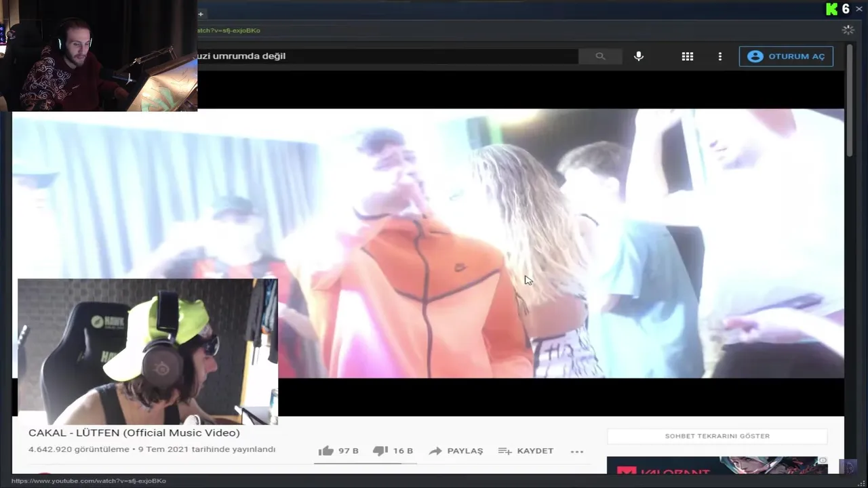Screen dimensions: 868x488
Task: Click the browser address bar URL
Action: coord(229,30)
